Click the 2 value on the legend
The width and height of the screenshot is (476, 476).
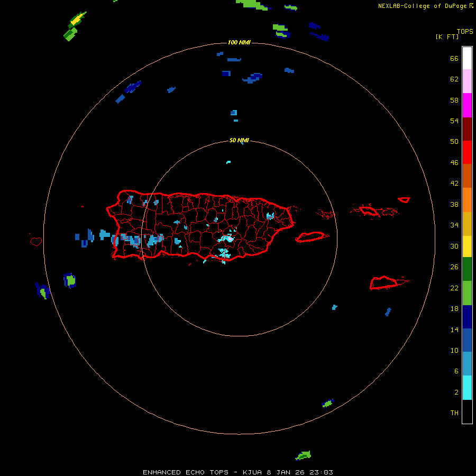pos(456,392)
